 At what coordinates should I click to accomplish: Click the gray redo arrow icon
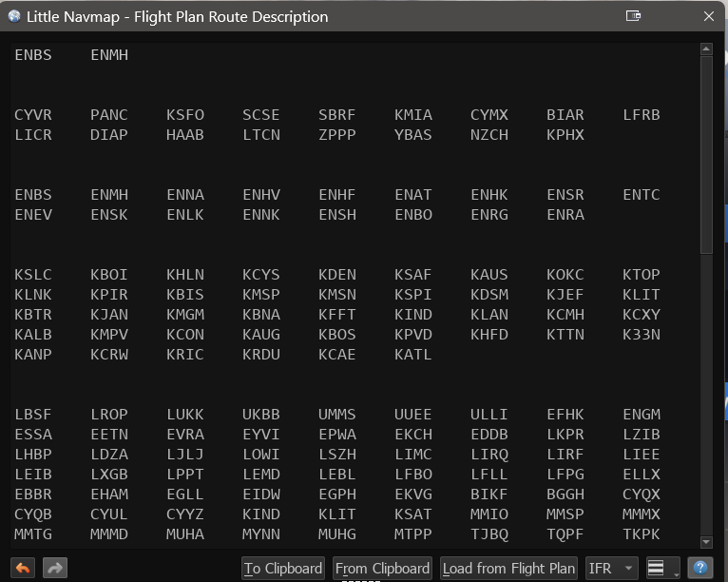point(55,568)
